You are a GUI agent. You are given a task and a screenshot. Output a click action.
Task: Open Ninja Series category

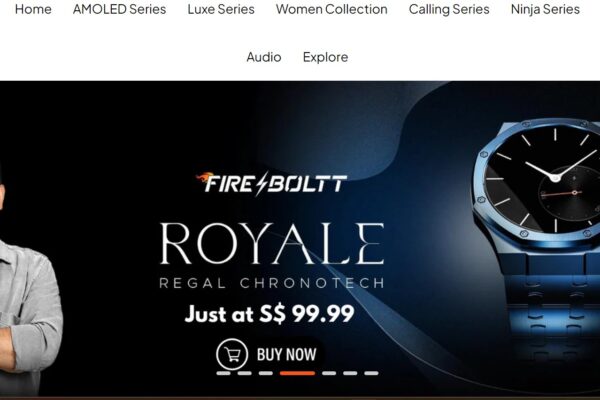tap(545, 9)
